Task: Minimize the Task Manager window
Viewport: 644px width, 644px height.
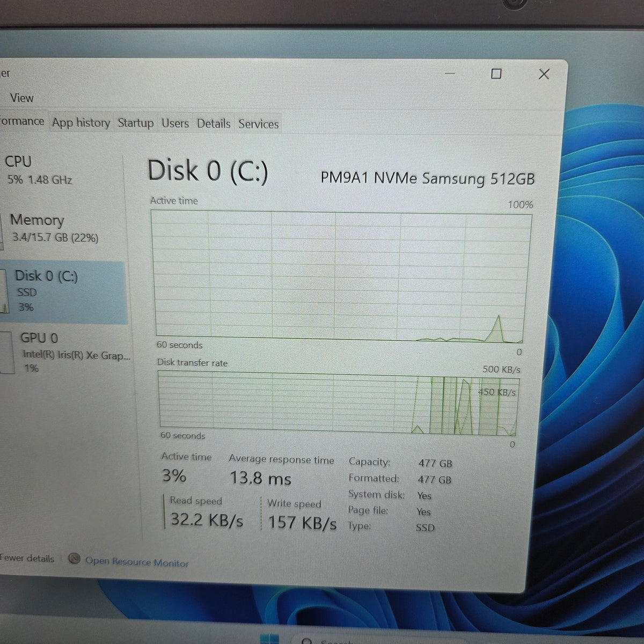Action: click(450, 74)
